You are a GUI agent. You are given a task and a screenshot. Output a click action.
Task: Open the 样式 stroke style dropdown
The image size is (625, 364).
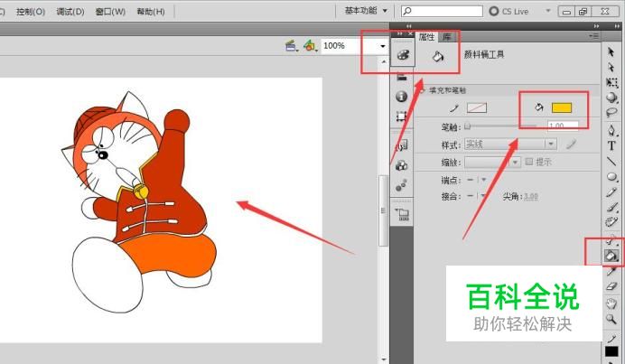550,144
